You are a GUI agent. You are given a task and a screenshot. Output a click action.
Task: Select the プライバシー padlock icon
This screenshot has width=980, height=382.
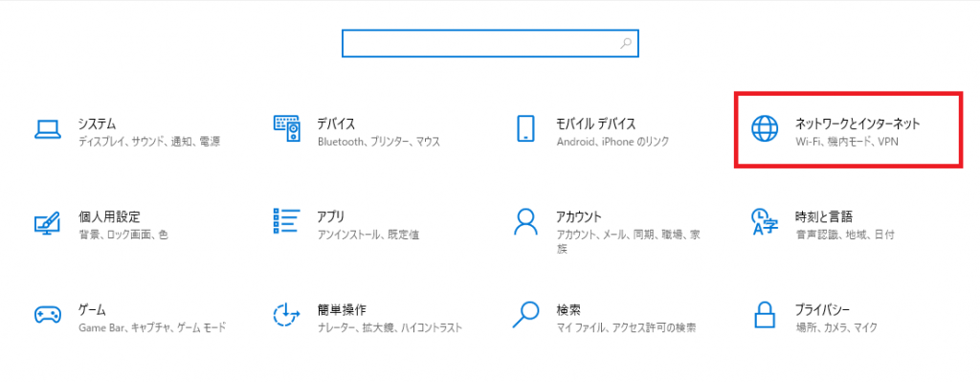(x=765, y=314)
